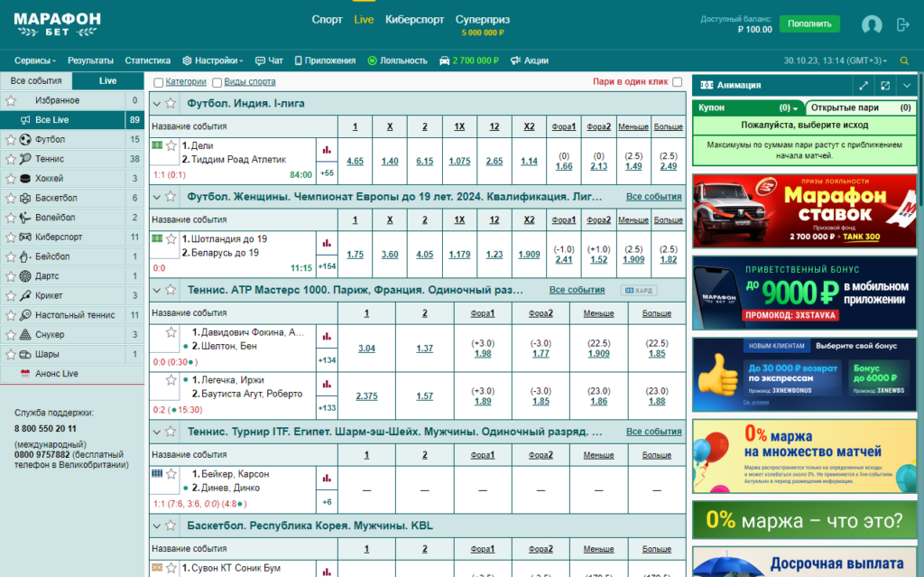The height and width of the screenshot is (577, 924).
Task: Open animation in separate window icon
Action: tap(885, 86)
